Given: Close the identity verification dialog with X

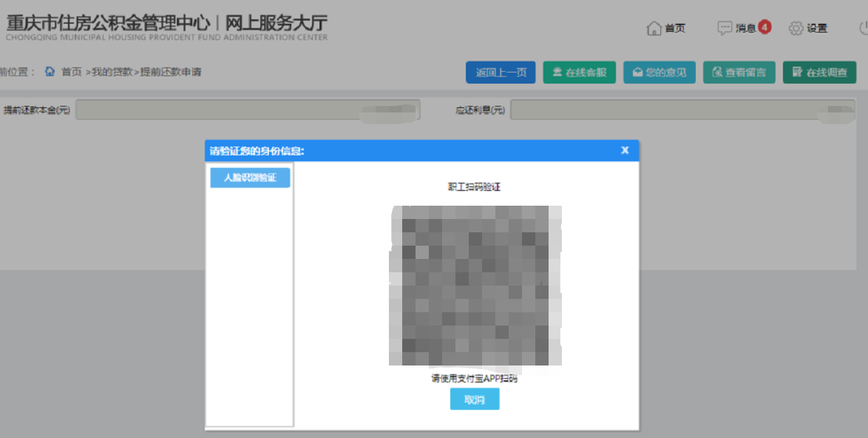Looking at the screenshot, I should pos(625,150).
